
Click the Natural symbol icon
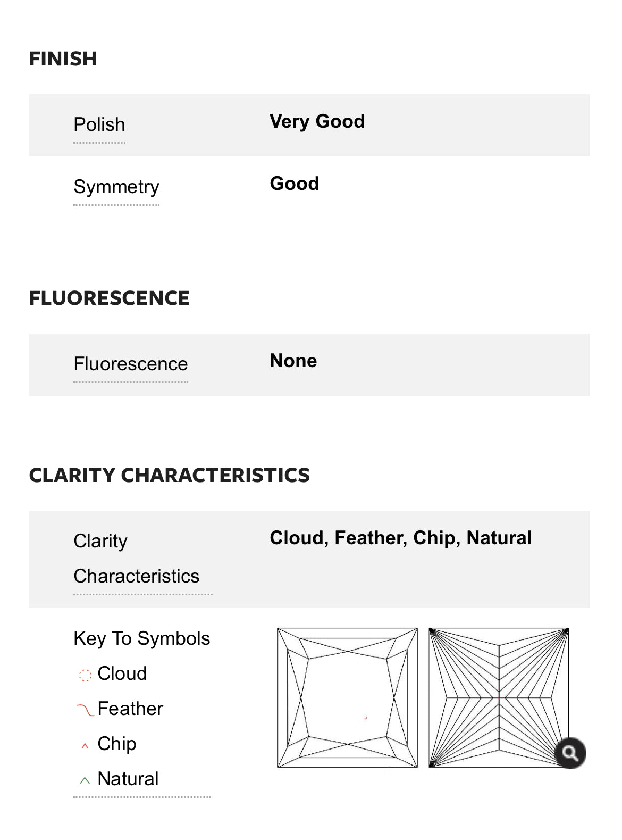(x=85, y=780)
